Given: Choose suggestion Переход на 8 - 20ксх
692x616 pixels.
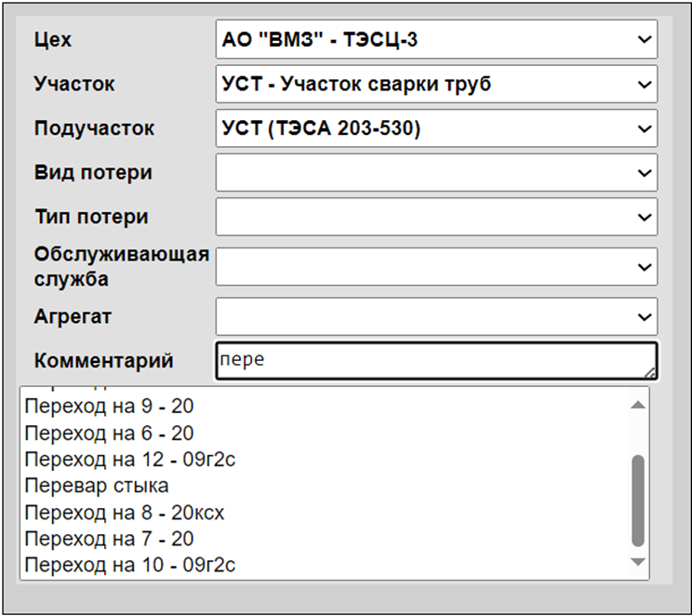Looking at the screenshot, I should (125, 512).
